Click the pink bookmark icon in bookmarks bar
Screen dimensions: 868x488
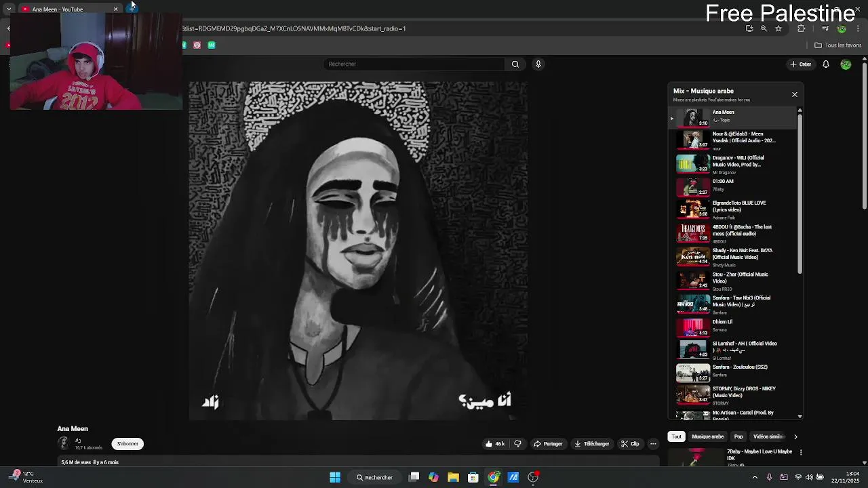coord(197,45)
